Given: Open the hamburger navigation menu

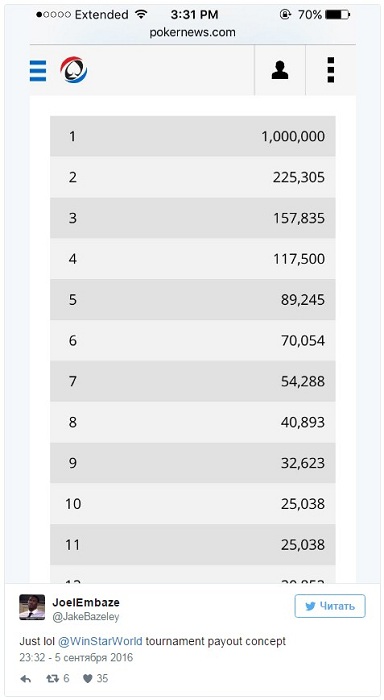Looking at the screenshot, I should tap(38, 71).
